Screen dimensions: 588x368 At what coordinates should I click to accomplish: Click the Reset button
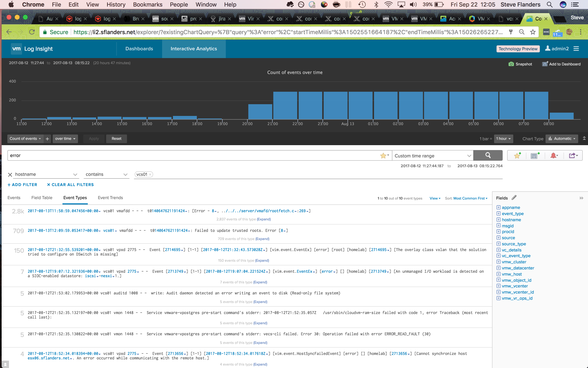click(116, 139)
